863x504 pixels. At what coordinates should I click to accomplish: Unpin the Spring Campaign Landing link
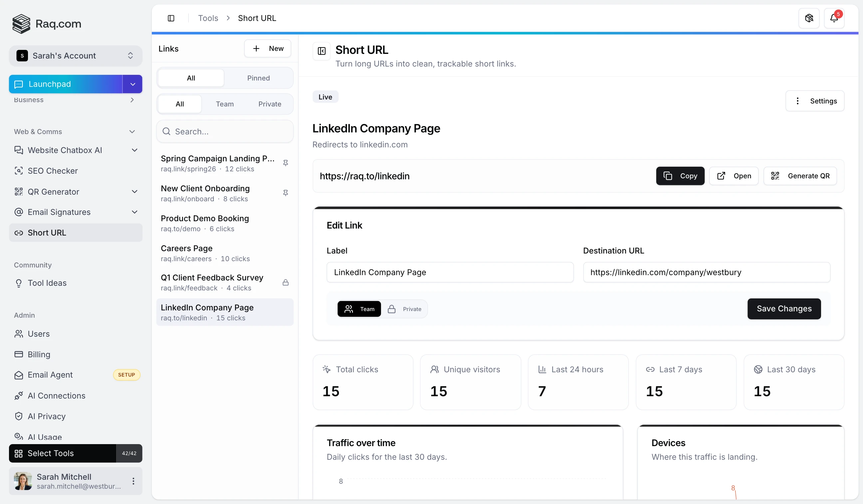pos(286,163)
